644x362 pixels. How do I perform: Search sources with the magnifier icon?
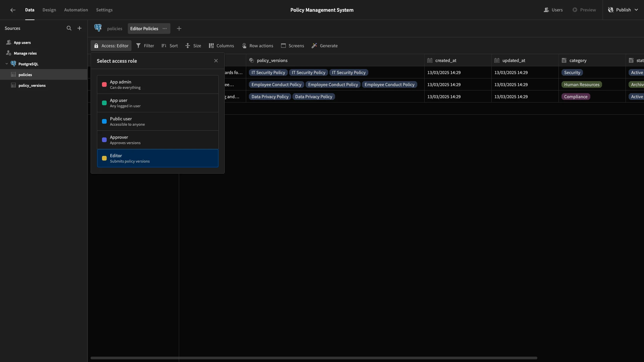point(69,28)
